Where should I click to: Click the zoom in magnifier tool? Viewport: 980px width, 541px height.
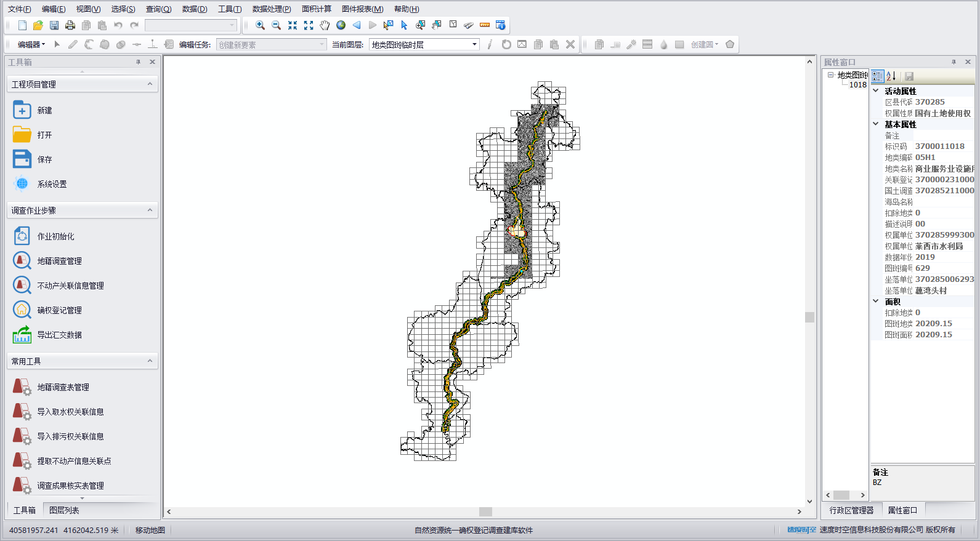point(260,25)
